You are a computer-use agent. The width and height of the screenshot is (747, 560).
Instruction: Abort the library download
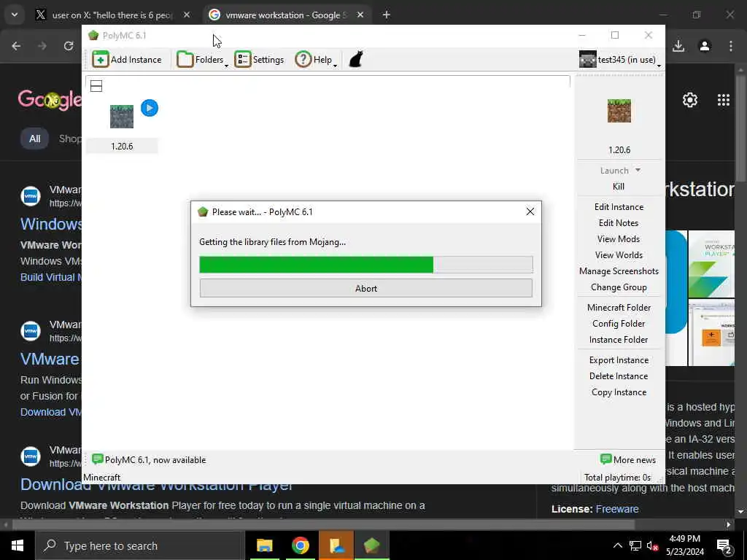tap(366, 288)
